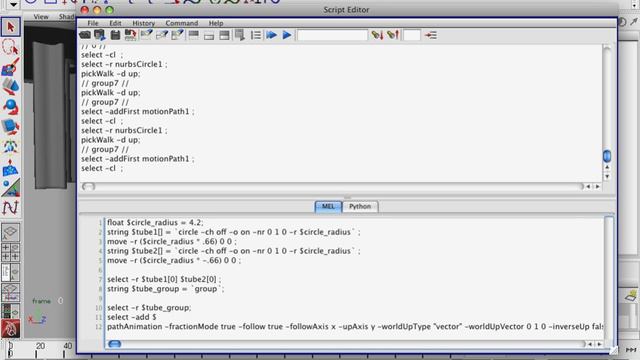Choose the Select tool arrow in toolbox
The width and height of the screenshot is (640, 360).
(11, 27)
